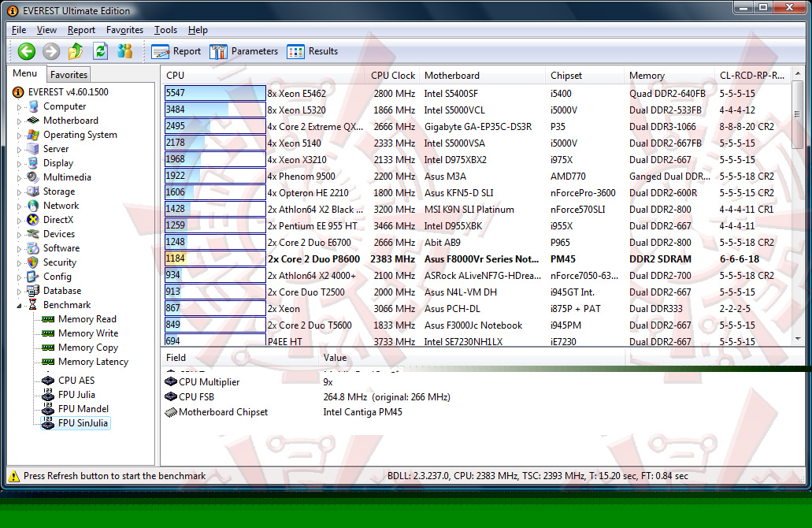Select the Motherboard Chipset field row
The width and height of the screenshot is (812, 528).
click(284, 412)
